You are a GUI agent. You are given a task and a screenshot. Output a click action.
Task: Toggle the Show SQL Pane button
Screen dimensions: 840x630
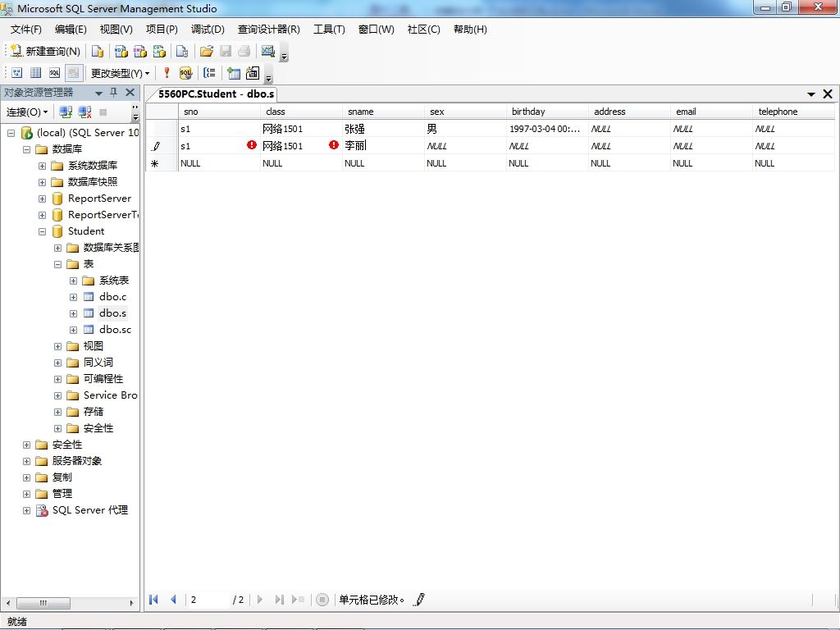55,73
